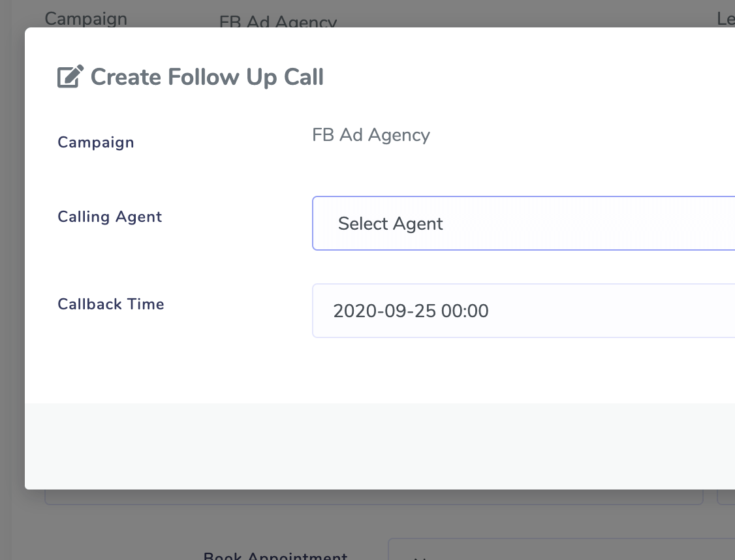Screen dimensions: 735x560
Task: Click the Campaign label inside the dialog
Action: pos(95,142)
